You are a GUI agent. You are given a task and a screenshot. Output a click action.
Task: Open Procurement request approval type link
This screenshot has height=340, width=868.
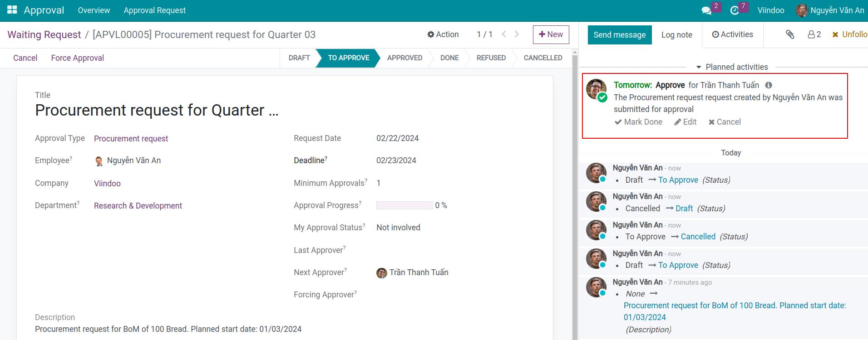(x=131, y=139)
